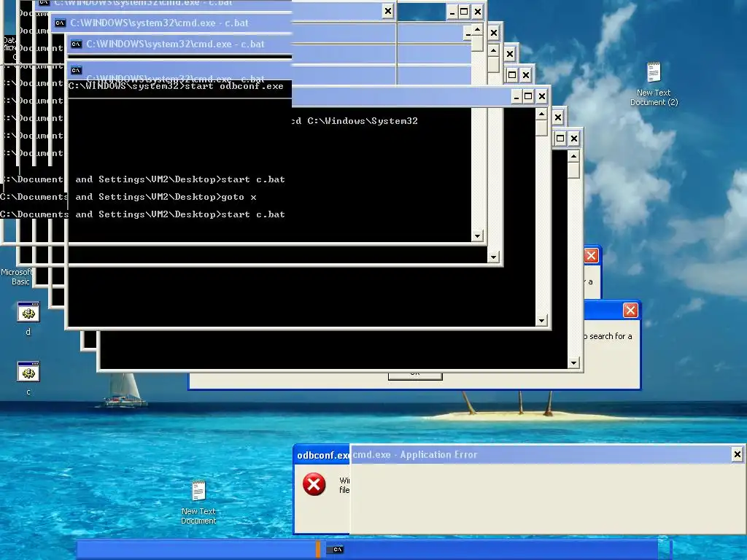The height and width of the screenshot is (560, 747).
Task: Click the 'goto x' command line text
Action: [239, 197]
